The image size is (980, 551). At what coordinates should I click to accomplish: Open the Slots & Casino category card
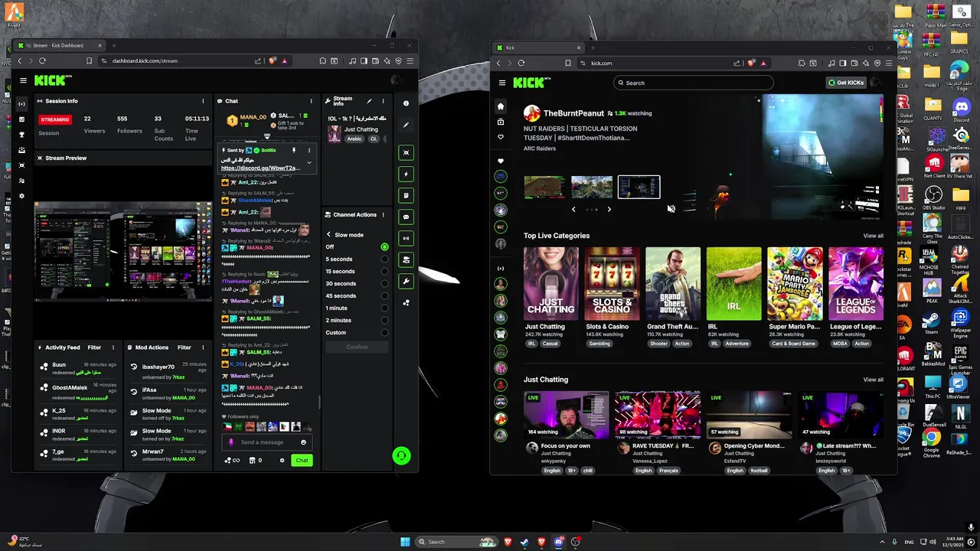pyautogui.click(x=612, y=284)
